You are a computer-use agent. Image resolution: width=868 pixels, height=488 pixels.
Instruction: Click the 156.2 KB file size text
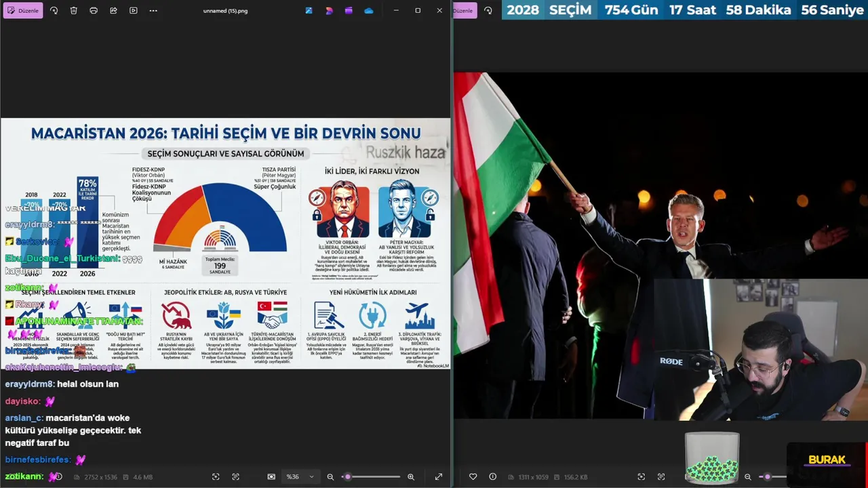click(x=575, y=477)
